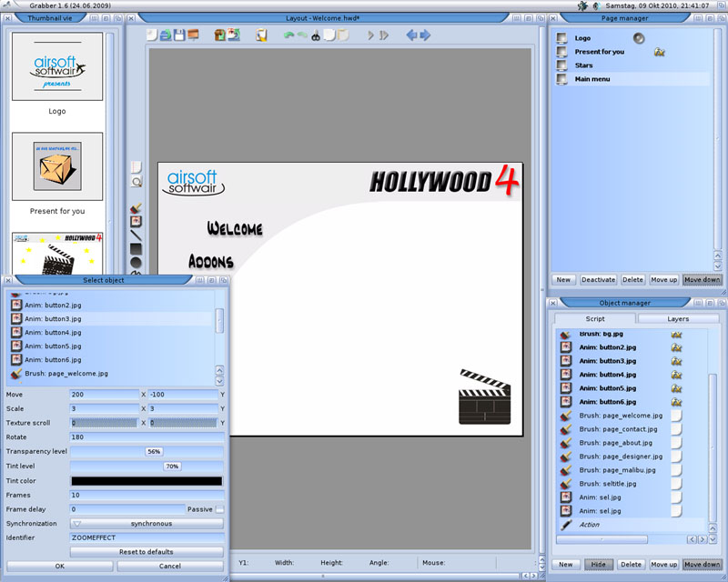The height and width of the screenshot is (582, 728).
Task: Click the brown presentation board icon in toolbar
Action: click(193, 35)
